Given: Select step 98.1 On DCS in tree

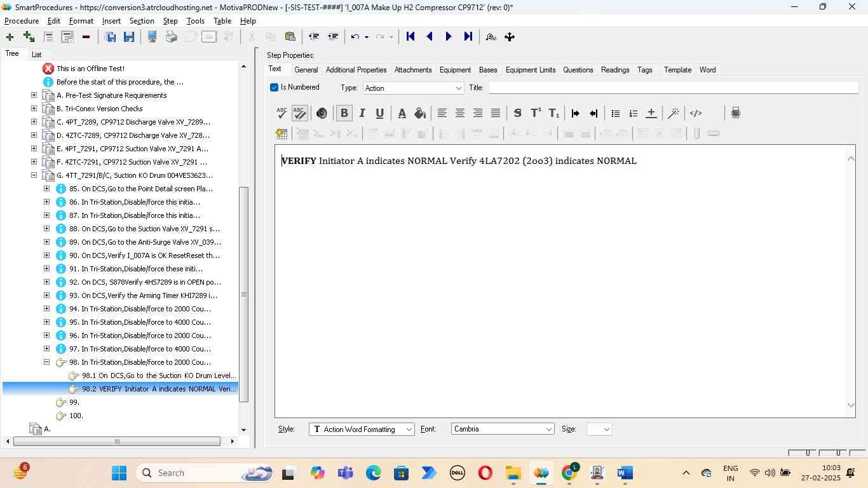Looking at the screenshot, I should 158,376.
